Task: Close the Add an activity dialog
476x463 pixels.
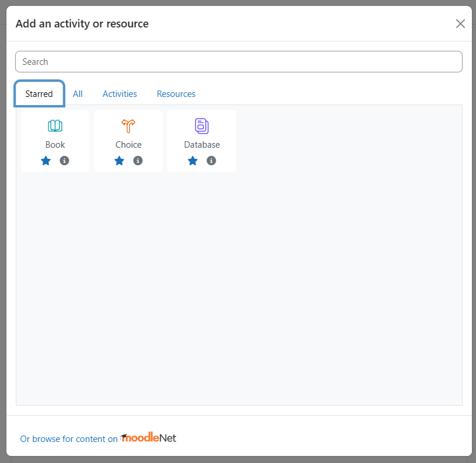Action: (460, 23)
